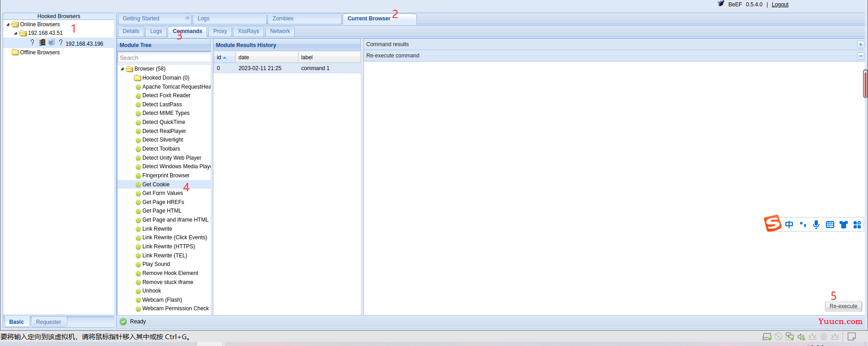
Task: Click the Logout link
Action: (780, 5)
